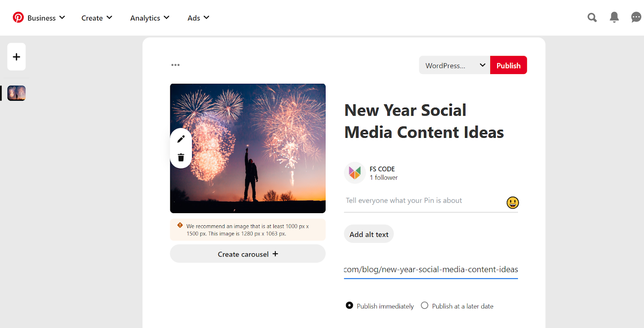Open the Ads menu
This screenshot has width=644, height=328.
tap(198, 18)
